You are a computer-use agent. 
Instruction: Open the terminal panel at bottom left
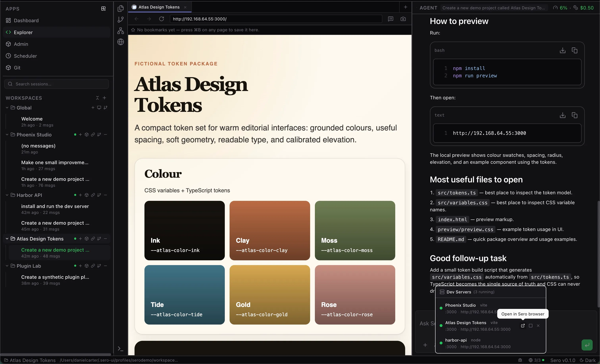(x=120, y=348)
